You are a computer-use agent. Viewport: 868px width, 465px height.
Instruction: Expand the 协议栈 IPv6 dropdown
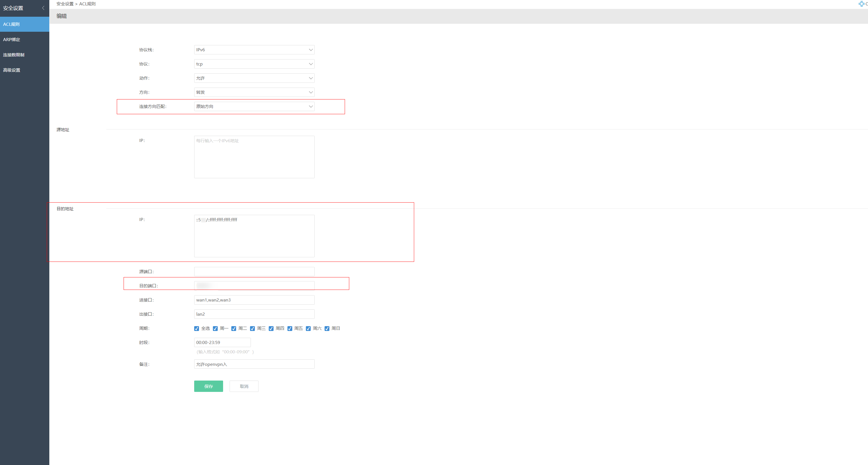click(254, 50)
